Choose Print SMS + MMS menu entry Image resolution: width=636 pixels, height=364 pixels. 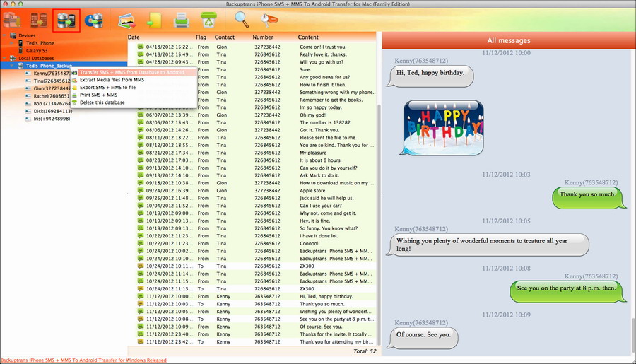(98, 95)
